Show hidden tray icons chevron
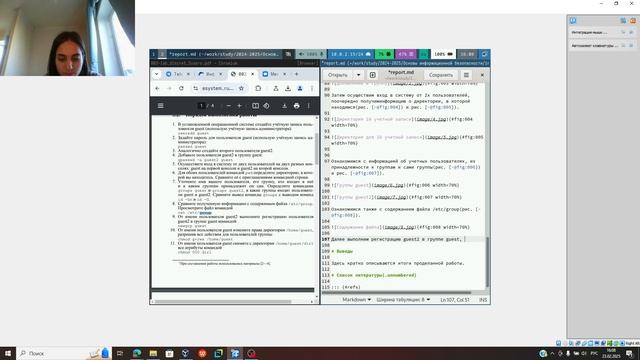The width and height of the screenshot is (640, 360). [x=552, y=353]
